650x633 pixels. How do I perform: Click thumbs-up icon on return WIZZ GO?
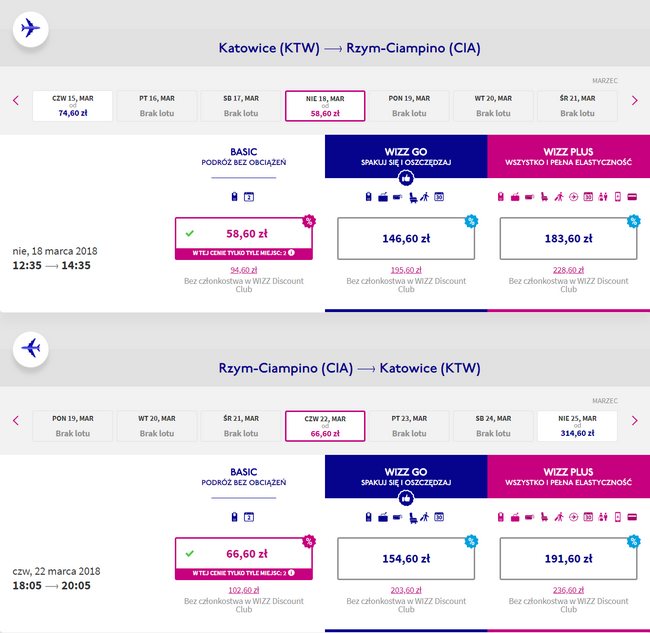point(406,499)
